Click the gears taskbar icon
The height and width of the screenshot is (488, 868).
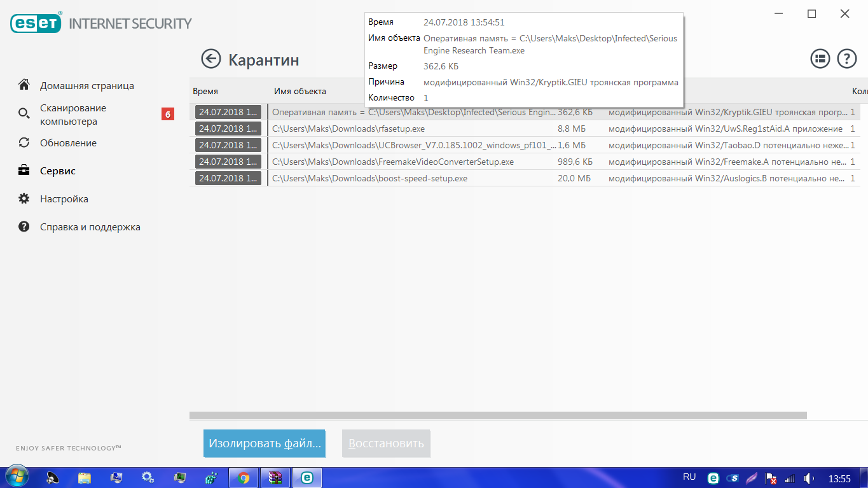[148, 477]
